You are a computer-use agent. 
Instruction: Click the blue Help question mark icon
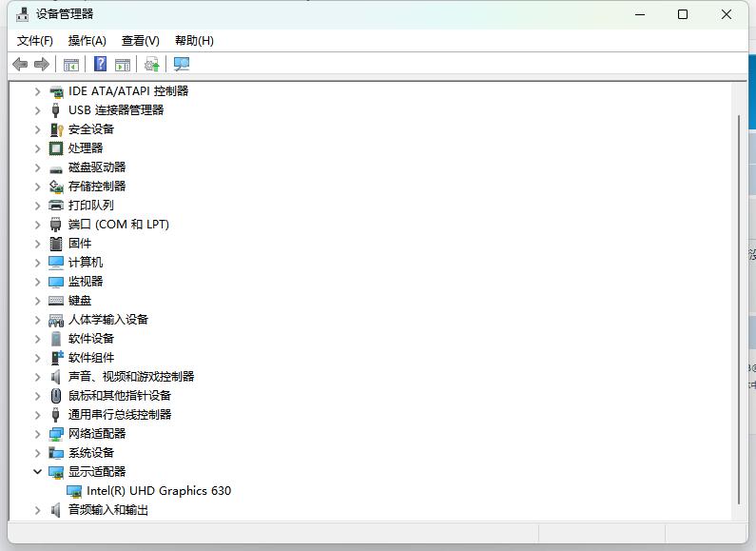click(100, 64)
